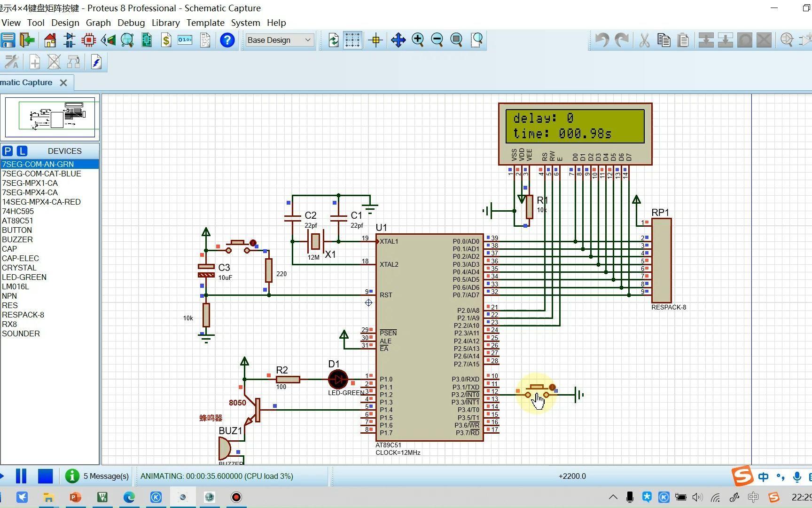
Task: Toggle the grid display icon
Action: 352,40
